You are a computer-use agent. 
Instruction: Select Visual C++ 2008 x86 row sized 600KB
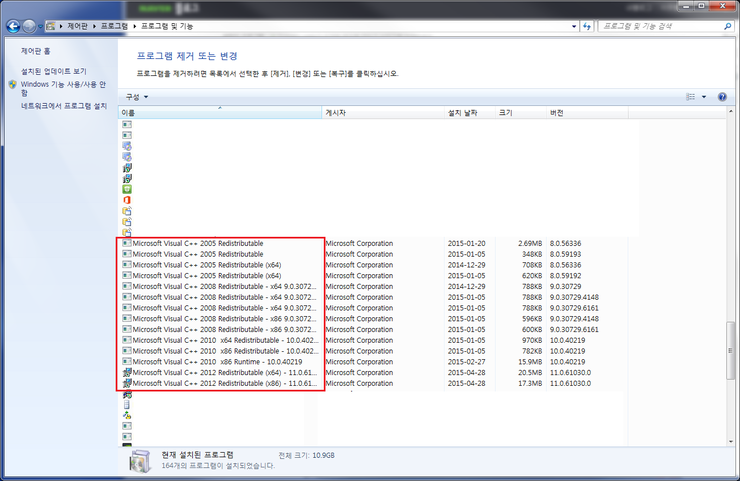[x=373, y=329]
